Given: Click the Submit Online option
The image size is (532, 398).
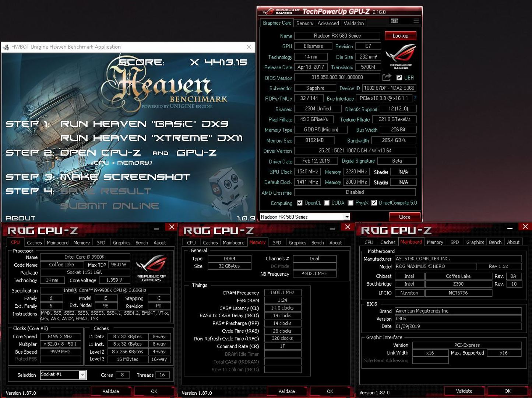Looking at the screenshot, I should click(110, 206).
